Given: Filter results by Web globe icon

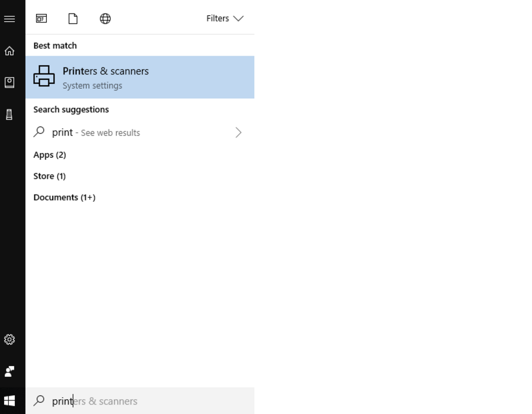Looking at the screenshot, I should click(105, 18).
